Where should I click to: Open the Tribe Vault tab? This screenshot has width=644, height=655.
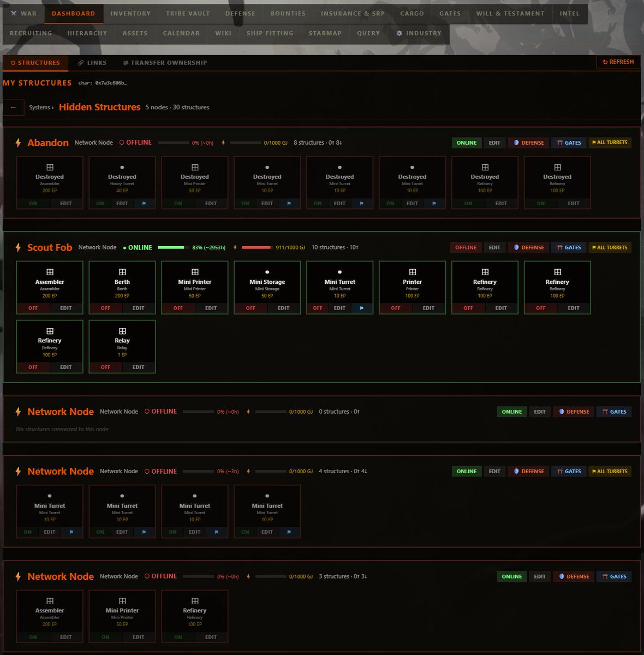188,14
